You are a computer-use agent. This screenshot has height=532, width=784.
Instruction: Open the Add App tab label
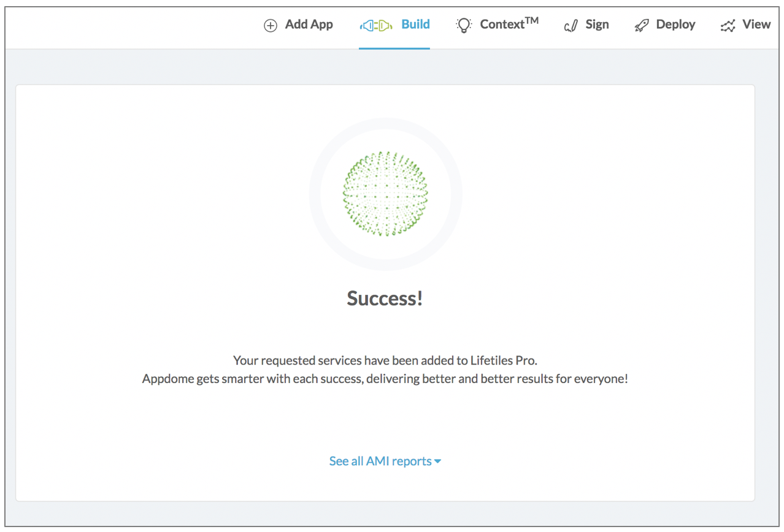(309, 25)
